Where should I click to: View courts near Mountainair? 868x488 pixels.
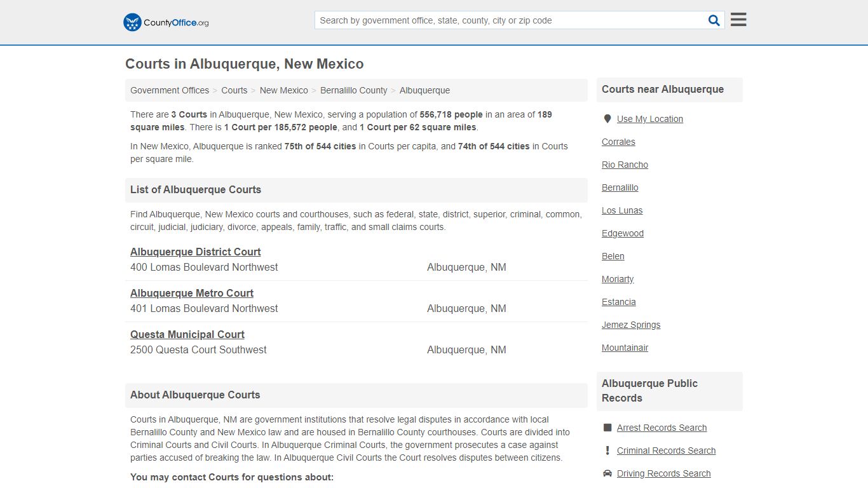[625, 348]
